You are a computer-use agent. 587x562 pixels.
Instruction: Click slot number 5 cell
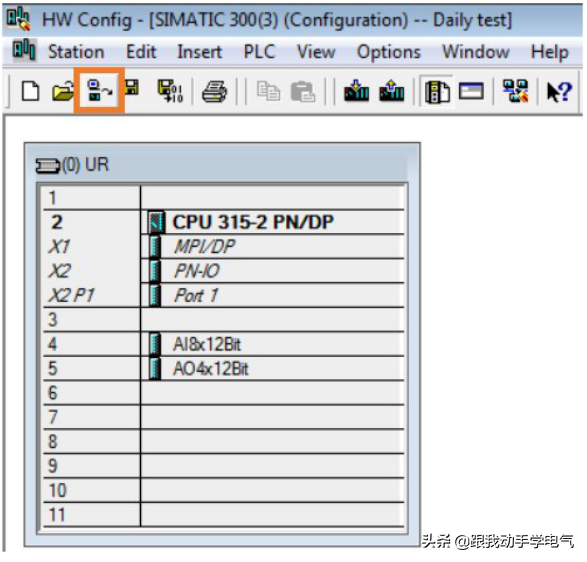pyautogui.click(x=92, y=368)
